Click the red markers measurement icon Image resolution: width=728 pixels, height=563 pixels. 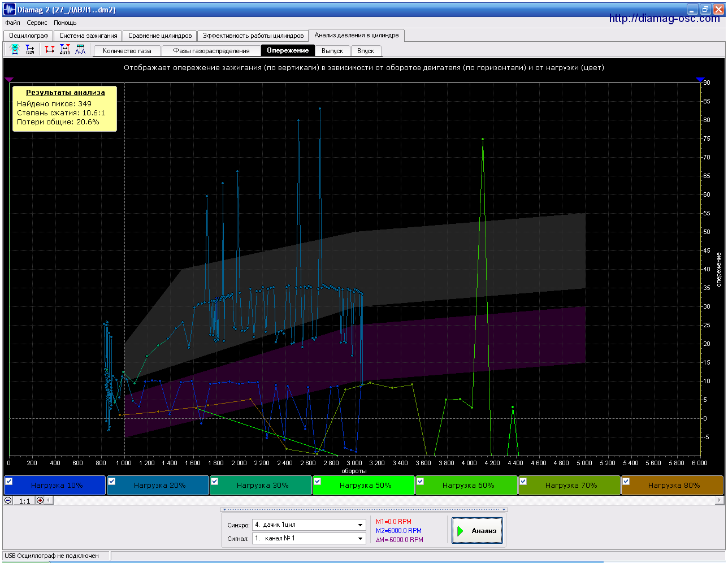pyautogui.click(x=50, y=50)
